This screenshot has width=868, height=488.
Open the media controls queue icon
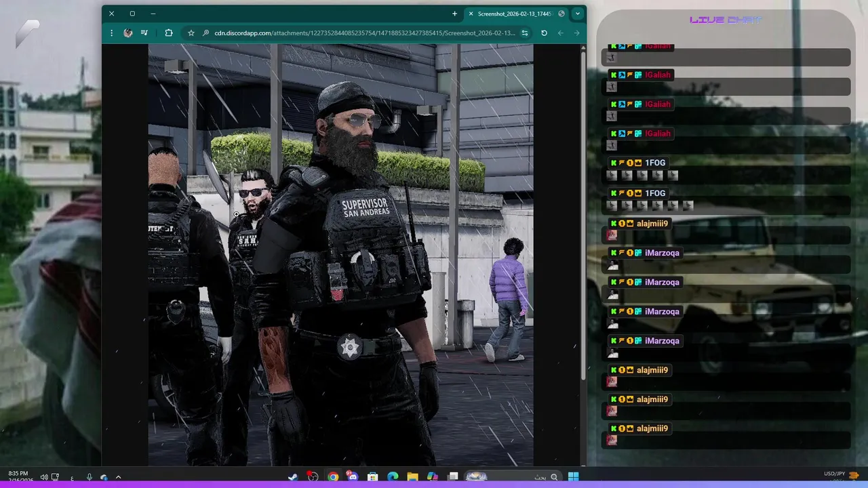[144, 33]
